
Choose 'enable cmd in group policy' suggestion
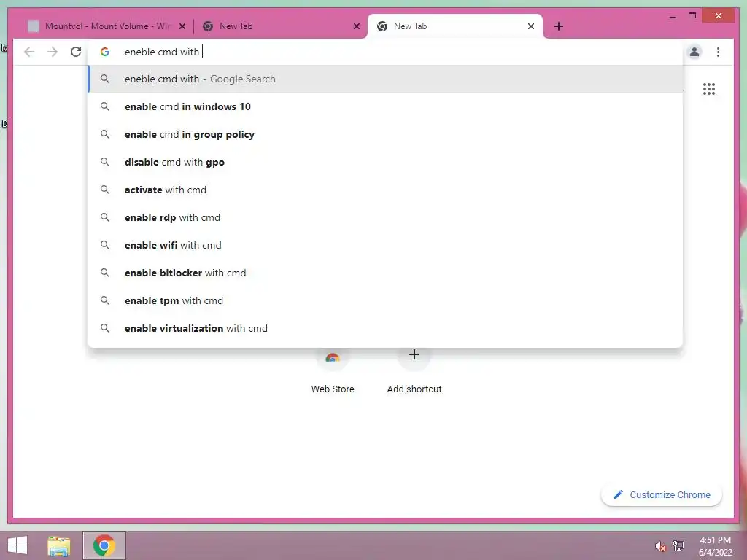pyautogui.click(x=385, y=134)
